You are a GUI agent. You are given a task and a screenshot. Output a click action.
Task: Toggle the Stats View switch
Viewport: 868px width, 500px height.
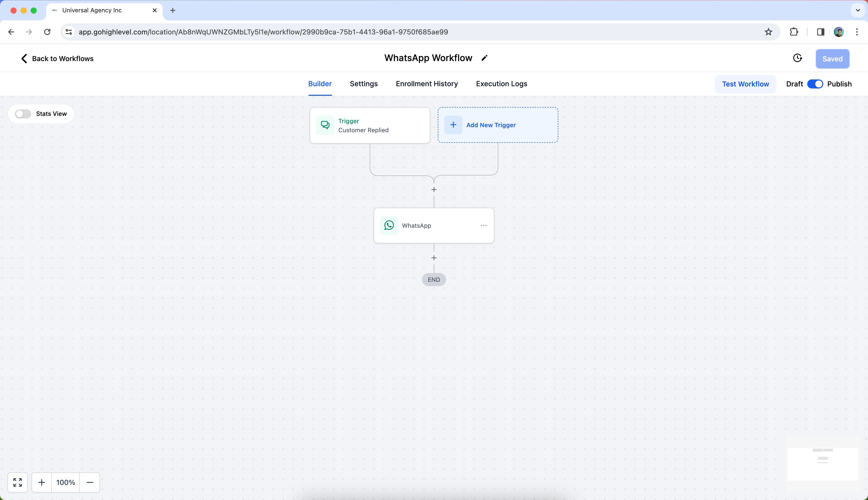(23, 114)
